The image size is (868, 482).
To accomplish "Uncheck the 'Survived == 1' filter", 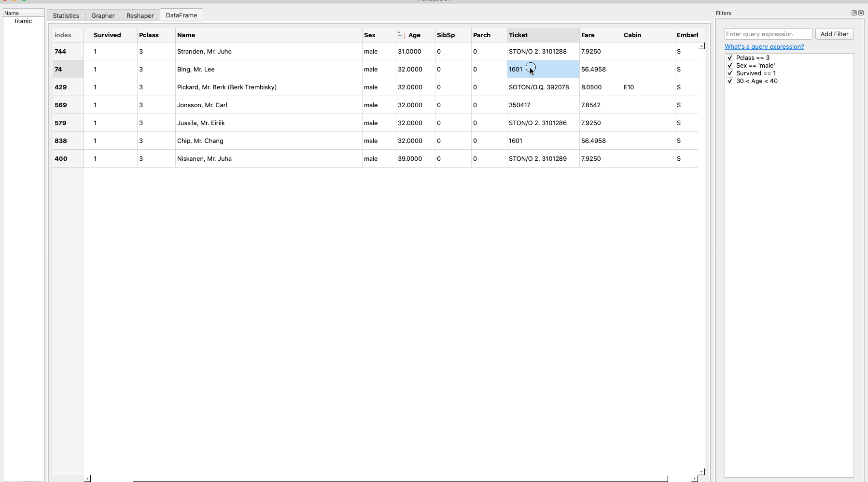I will tap(730, 73).
